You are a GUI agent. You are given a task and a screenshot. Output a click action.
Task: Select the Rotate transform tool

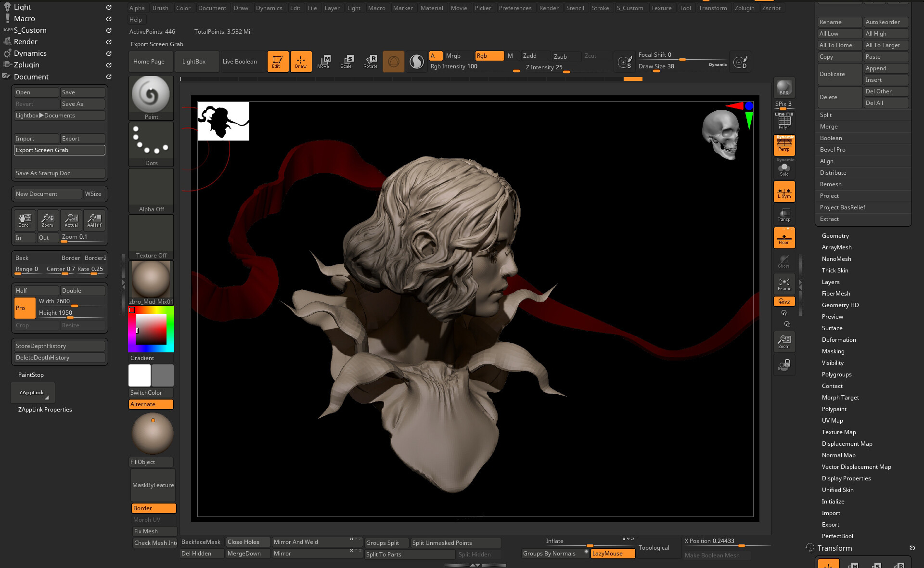370,61
